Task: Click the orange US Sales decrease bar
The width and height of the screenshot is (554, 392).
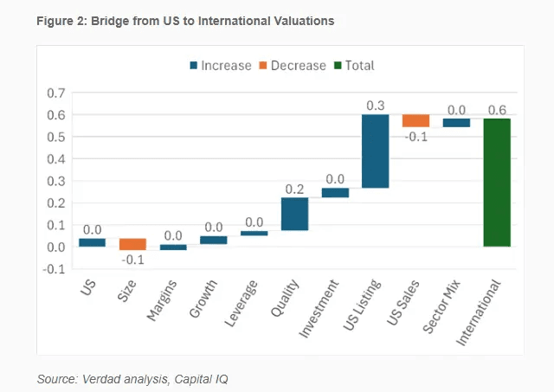Action: pyautogui.click(x=415, y=121)
